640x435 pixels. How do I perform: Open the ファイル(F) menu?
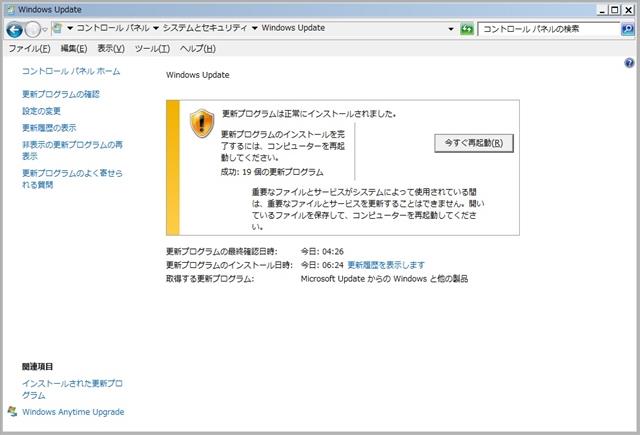tap(29, 49)
